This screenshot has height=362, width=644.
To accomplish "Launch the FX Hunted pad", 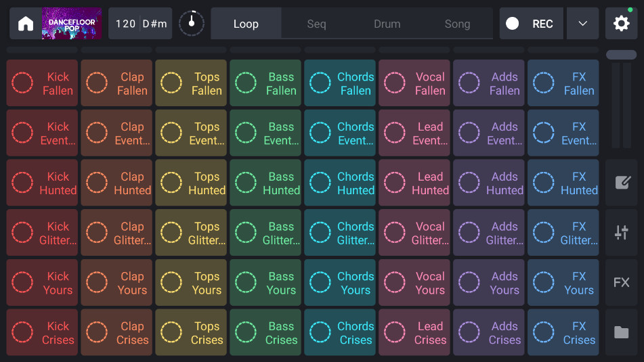I will point(563,183).
